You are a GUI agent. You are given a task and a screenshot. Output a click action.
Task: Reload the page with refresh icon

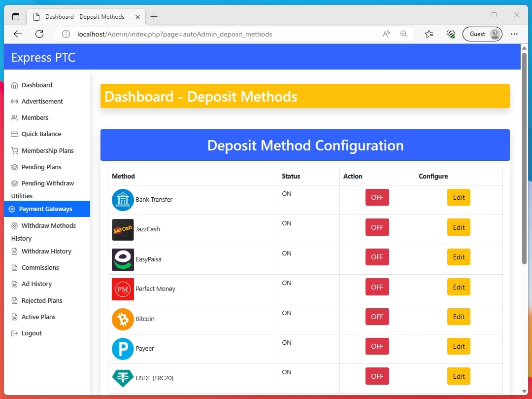[x=39, y=34]
